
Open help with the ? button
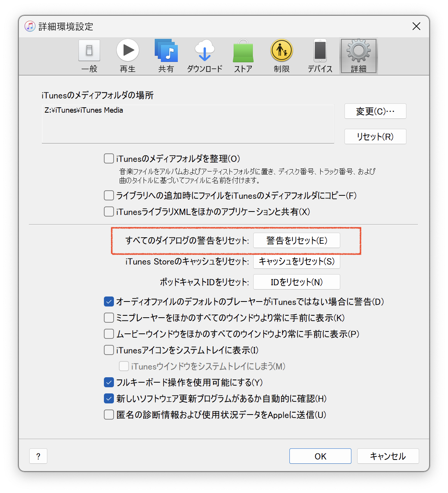(38, 456)
